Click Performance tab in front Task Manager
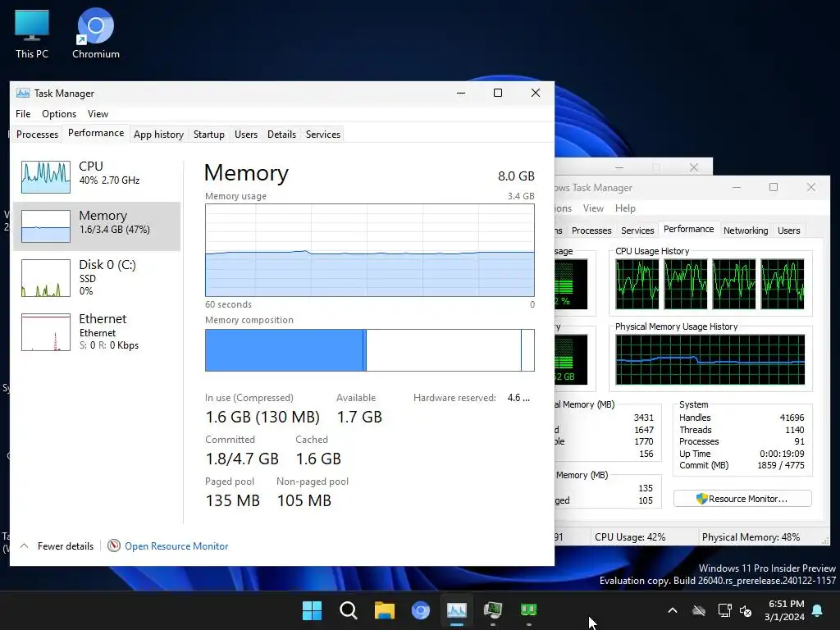This screenshot has height=630, width=840. (x=96, y=133)
